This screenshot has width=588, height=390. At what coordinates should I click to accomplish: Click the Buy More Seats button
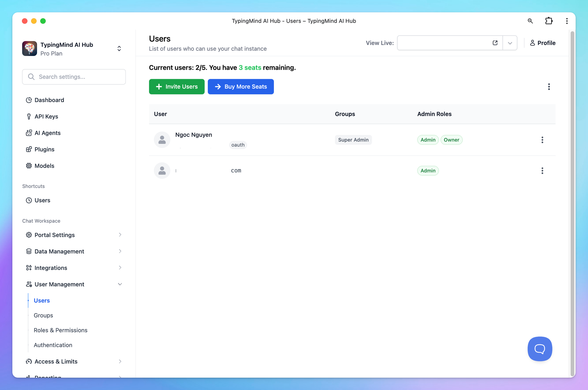click(x=241, y=87)
